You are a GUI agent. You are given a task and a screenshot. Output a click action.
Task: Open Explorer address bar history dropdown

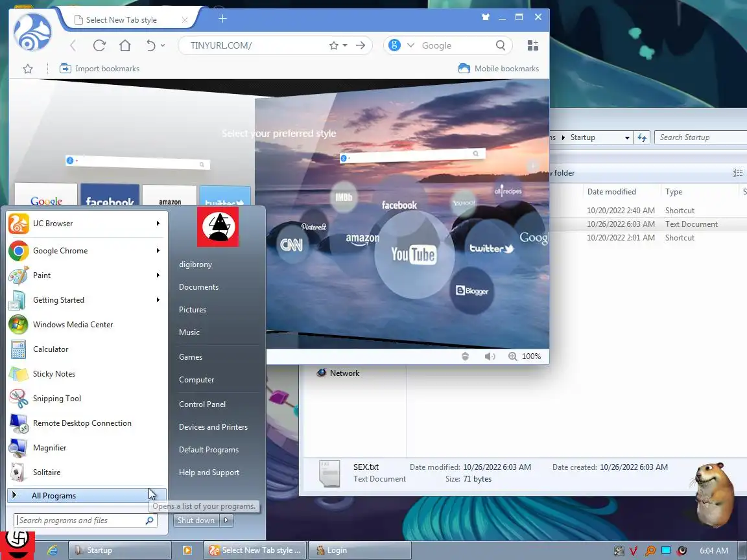click(x=628, y=137)
